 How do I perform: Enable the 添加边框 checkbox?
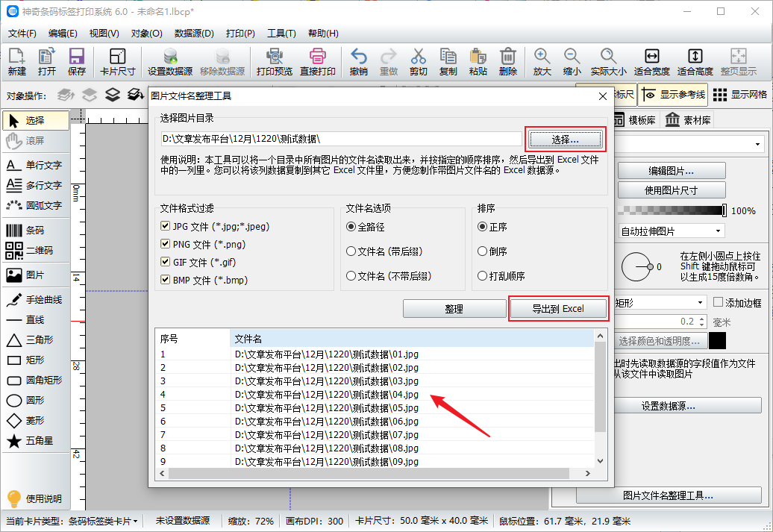[x=719, y=302]
